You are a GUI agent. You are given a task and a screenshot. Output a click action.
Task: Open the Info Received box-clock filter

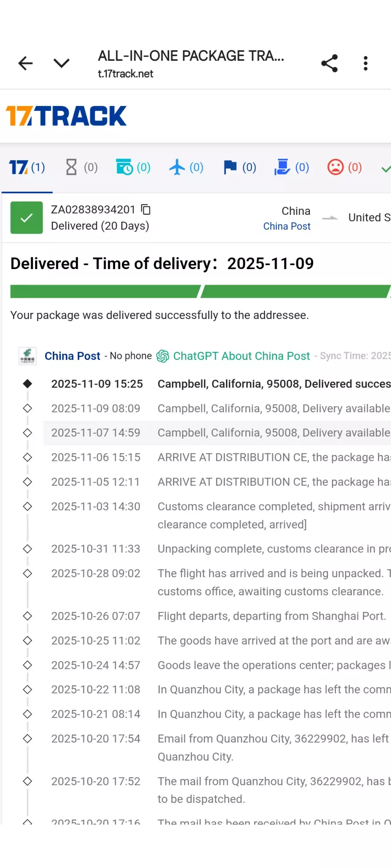[x=133, y=168]
